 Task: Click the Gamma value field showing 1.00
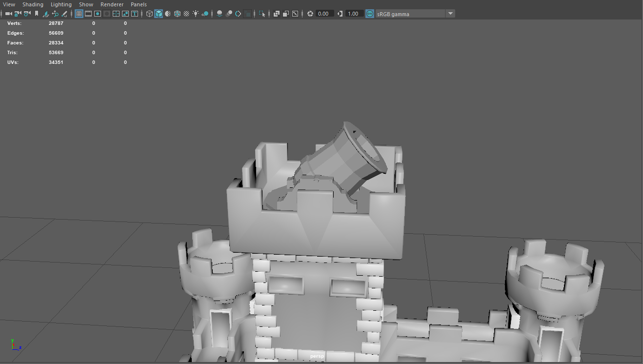tap(355, 14)
